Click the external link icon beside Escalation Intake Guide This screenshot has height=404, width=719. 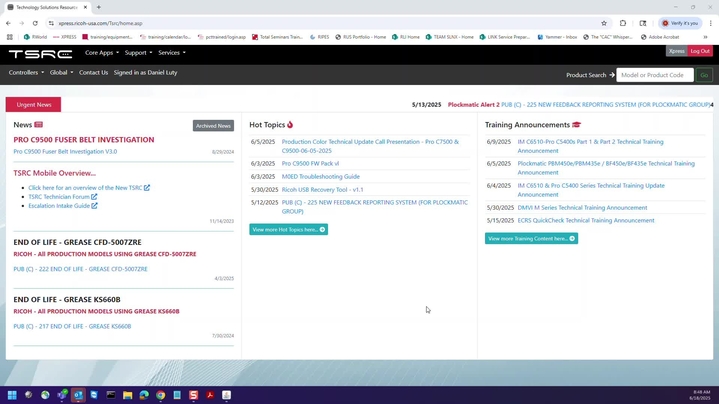[x=94, y=206]
